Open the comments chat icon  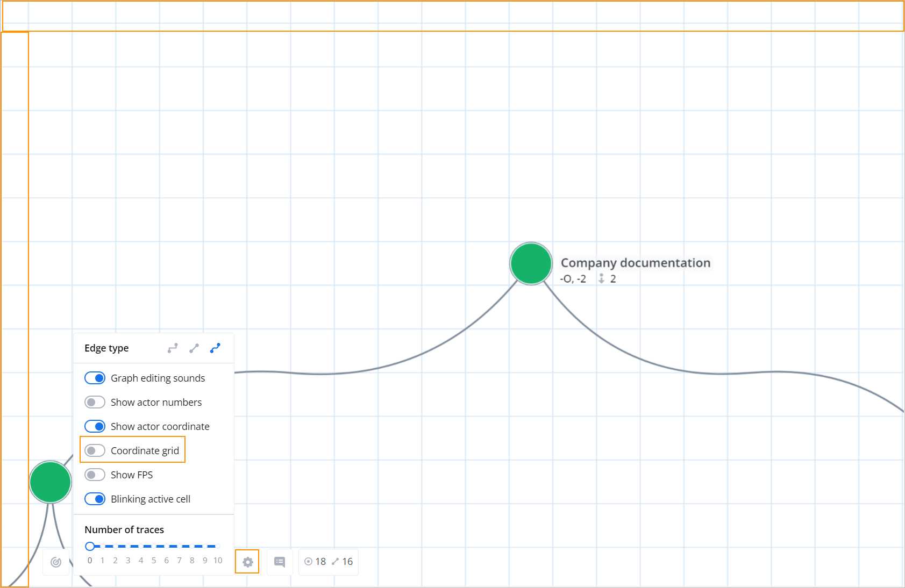[x=280, y=562]
